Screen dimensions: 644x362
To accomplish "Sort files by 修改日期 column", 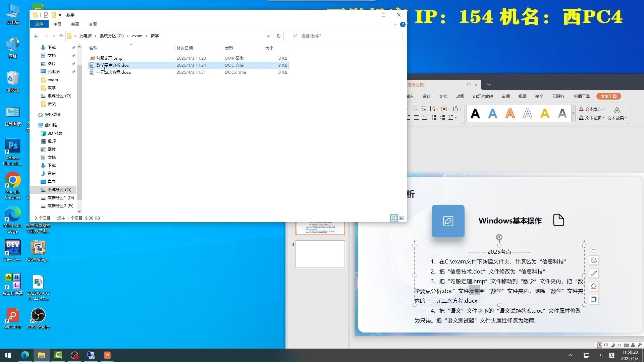I will coord(199,48).
